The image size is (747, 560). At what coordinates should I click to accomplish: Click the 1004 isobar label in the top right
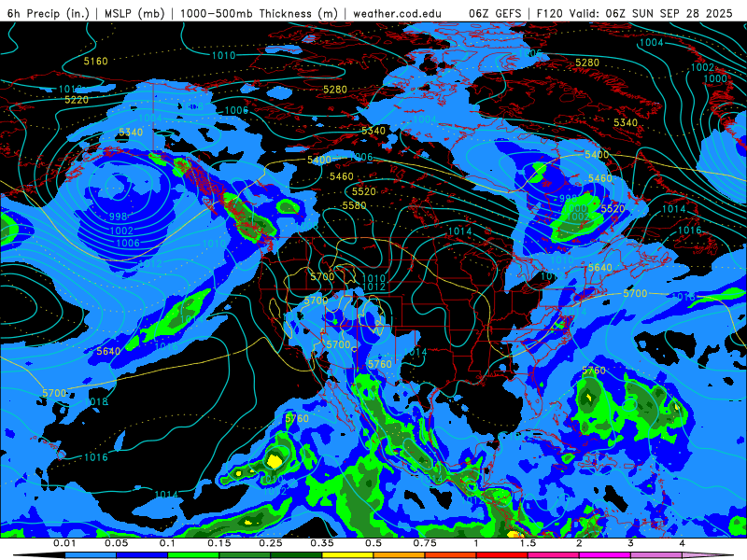[651, 42]
